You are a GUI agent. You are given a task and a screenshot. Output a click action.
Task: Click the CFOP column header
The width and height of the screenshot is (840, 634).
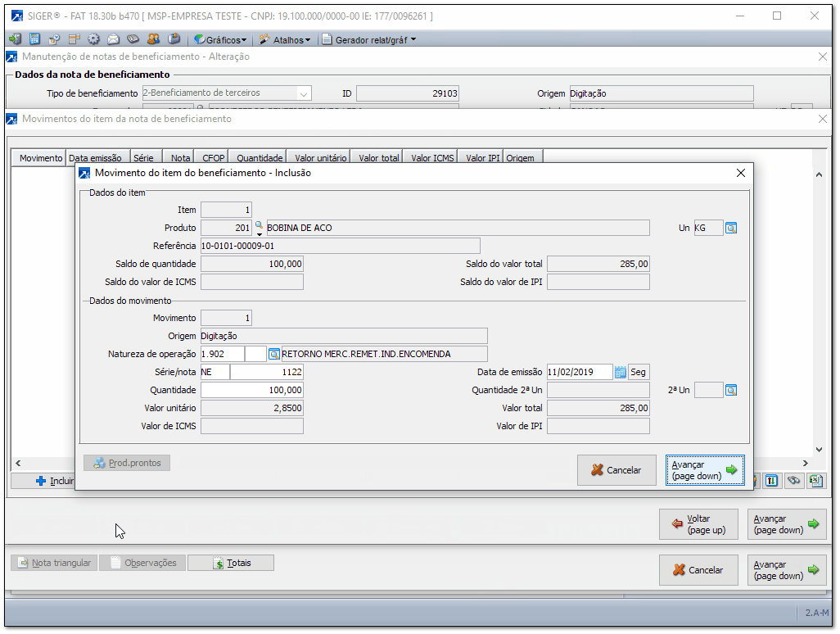click(x=214, y=158)
